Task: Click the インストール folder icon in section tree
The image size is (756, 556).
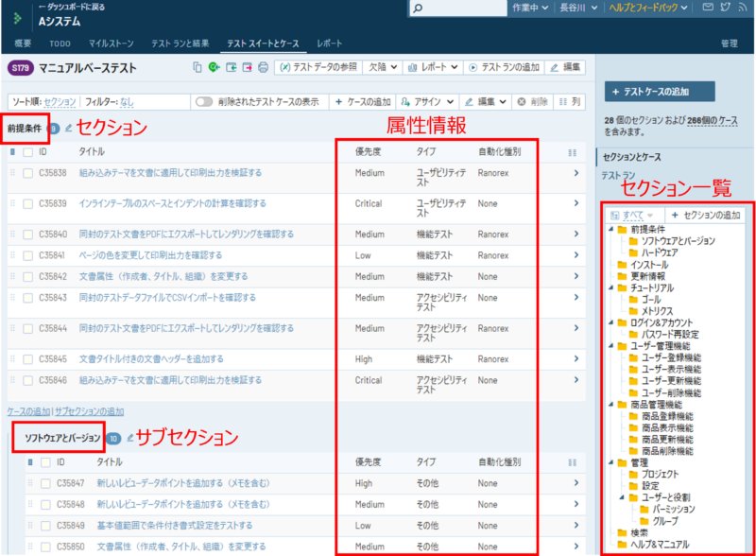Action: (623, 265)
